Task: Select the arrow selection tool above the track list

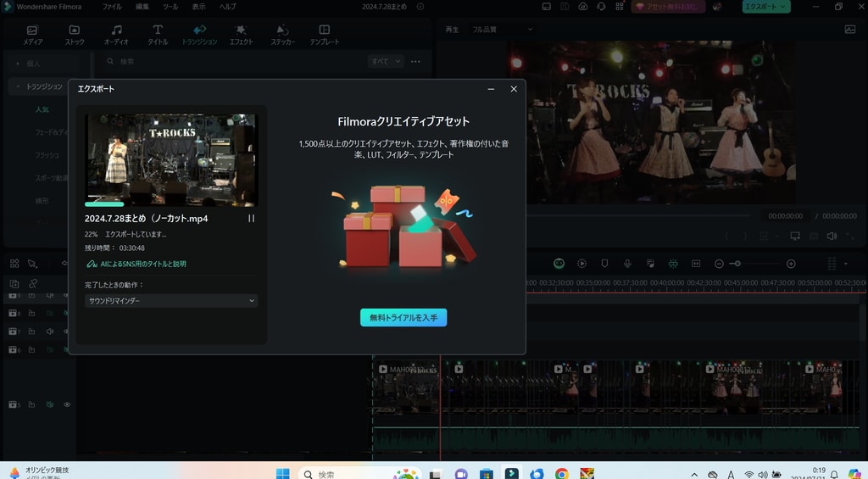Action: click(x=33, y=264)
